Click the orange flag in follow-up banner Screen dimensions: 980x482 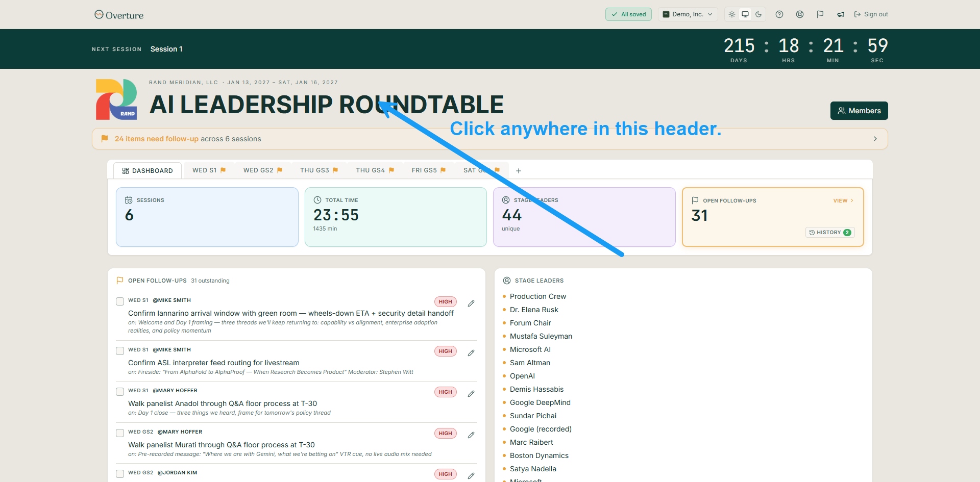[x=105, y=139]
